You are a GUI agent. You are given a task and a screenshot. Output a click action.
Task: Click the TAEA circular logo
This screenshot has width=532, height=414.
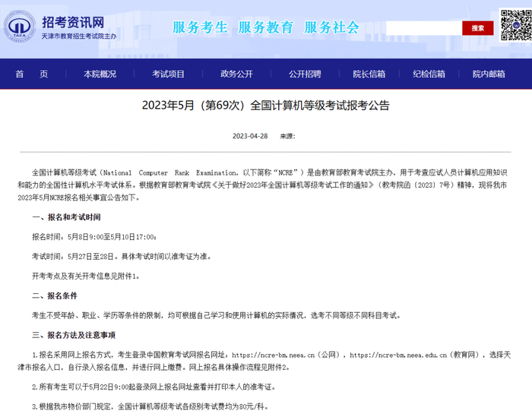[x=19, y=27]
